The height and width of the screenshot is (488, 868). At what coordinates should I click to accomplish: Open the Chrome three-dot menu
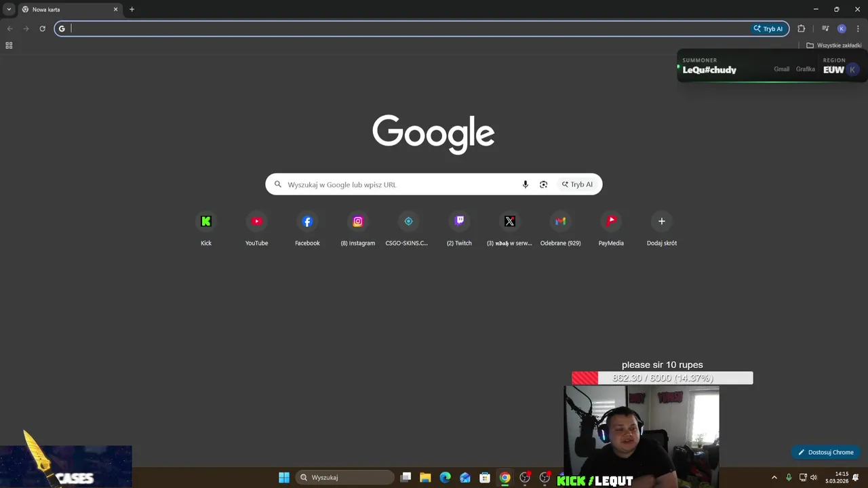tap(858, 28)
